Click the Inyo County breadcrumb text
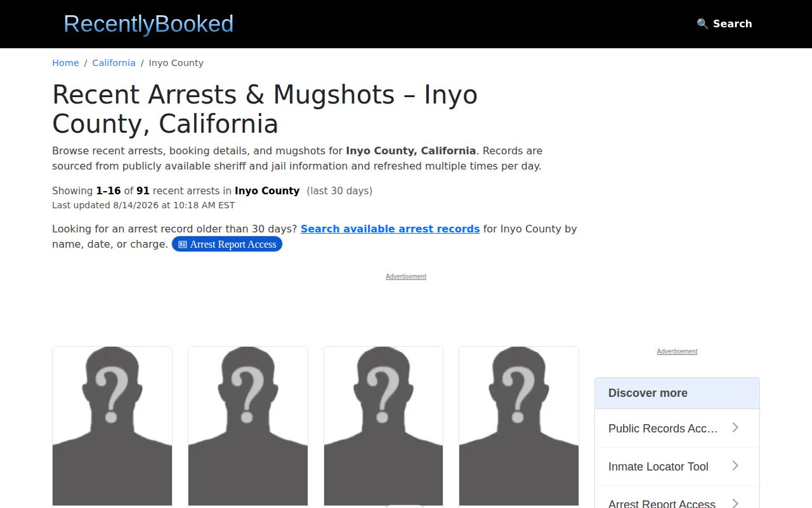 click(x=176, y=63)
